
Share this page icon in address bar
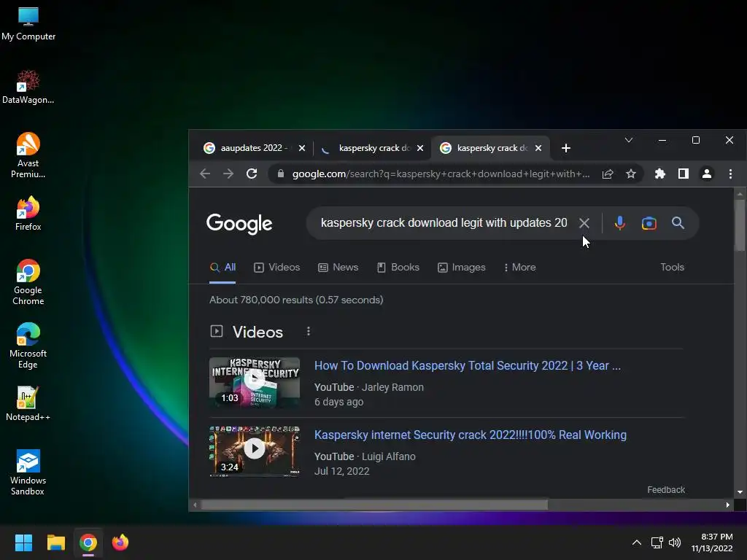click(x=608, y=174)
